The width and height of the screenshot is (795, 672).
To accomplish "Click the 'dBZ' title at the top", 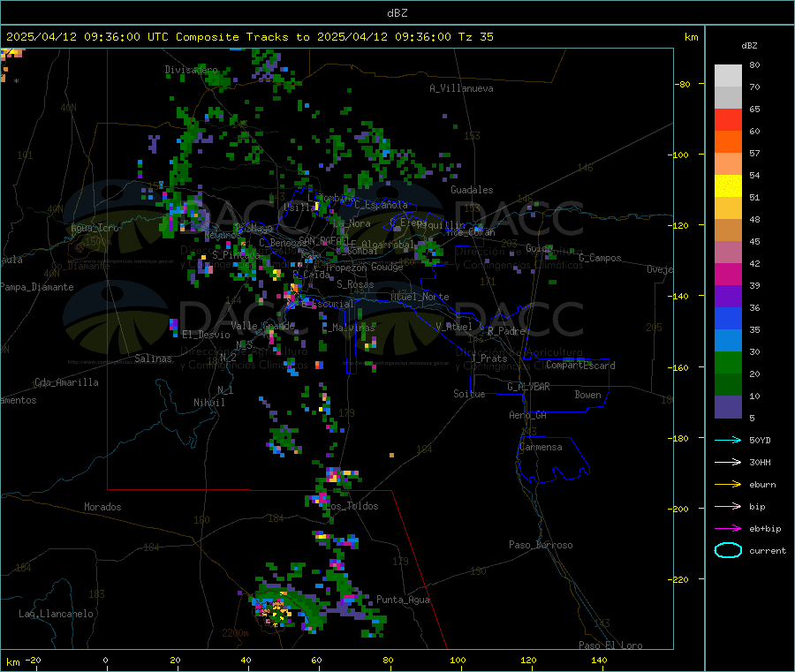I will pos(397,13).
